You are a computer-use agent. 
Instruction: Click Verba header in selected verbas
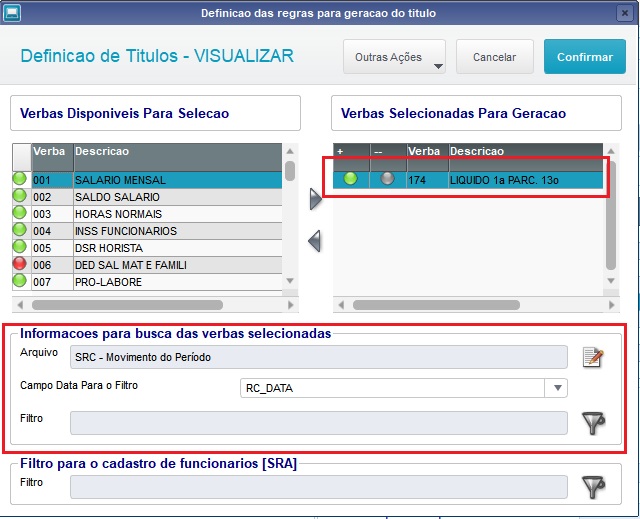coord(427,157)
